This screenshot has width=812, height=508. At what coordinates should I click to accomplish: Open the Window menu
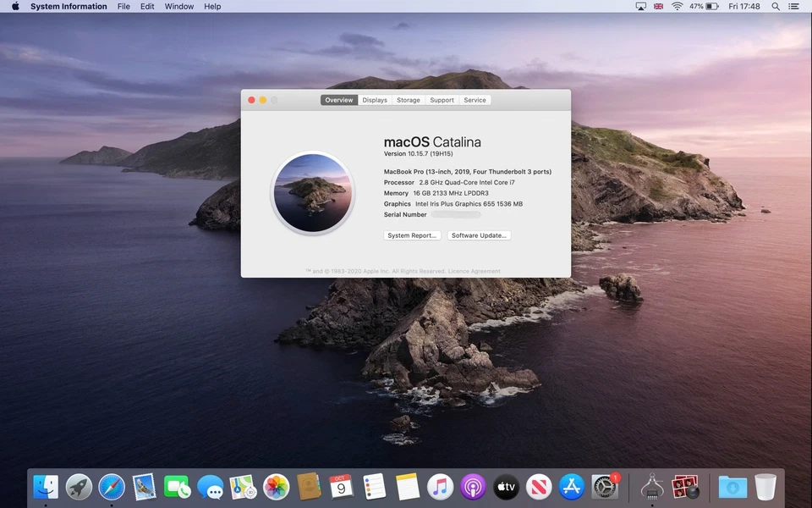[x=179, y=6]
